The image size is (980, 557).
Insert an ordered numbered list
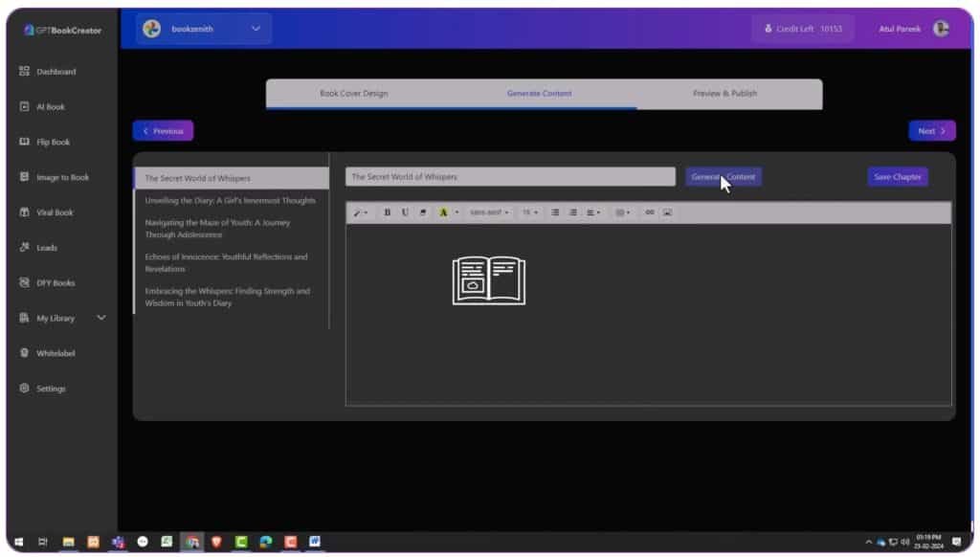coord(573,212)
